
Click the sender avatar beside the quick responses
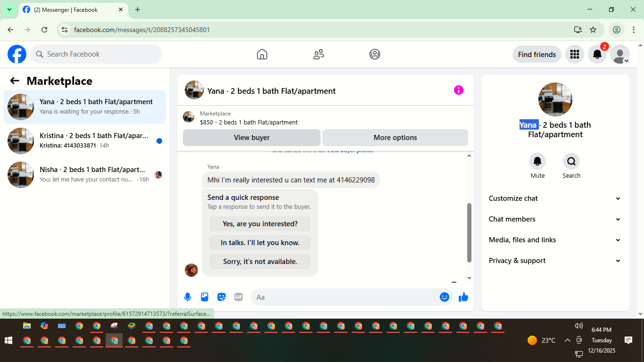coord(191,270)
